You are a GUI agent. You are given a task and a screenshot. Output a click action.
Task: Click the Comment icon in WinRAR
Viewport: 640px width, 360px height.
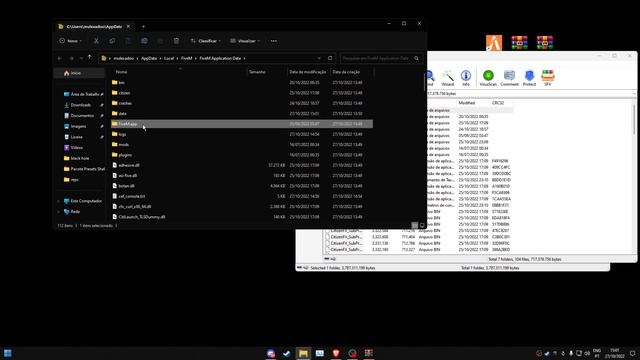tap(509, 78)
